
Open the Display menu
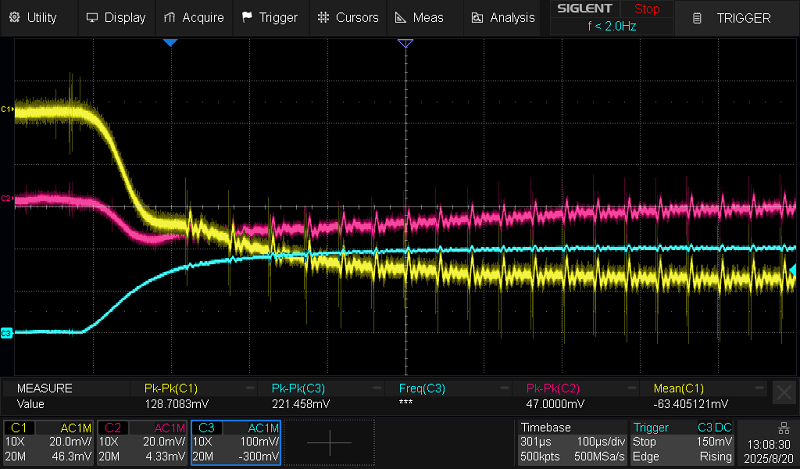point(116,17)
